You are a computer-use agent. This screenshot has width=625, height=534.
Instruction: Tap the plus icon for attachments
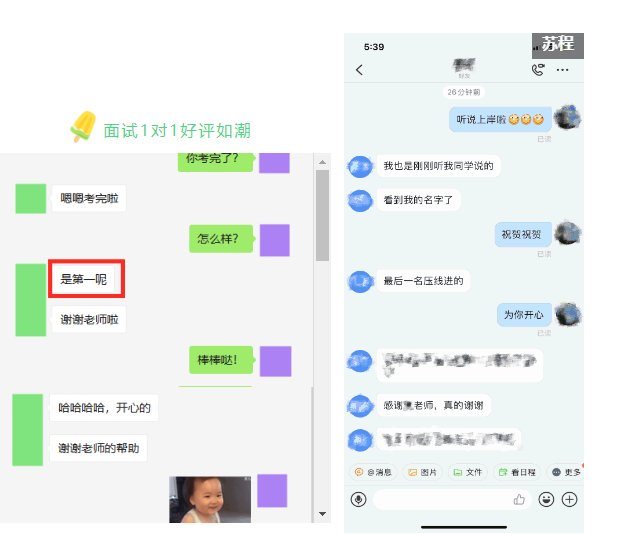pos(570,499)
